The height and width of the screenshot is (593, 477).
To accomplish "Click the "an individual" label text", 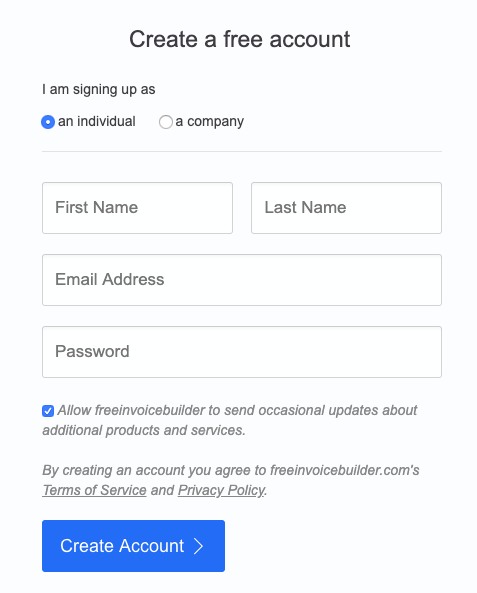I will pos(96,121).
